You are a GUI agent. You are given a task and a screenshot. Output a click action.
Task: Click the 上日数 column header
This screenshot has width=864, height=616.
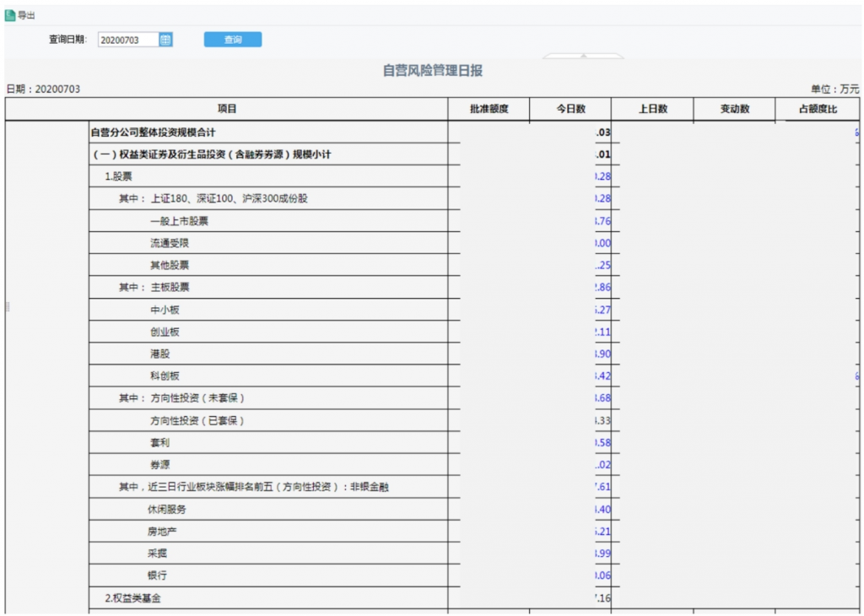[652, 109]
